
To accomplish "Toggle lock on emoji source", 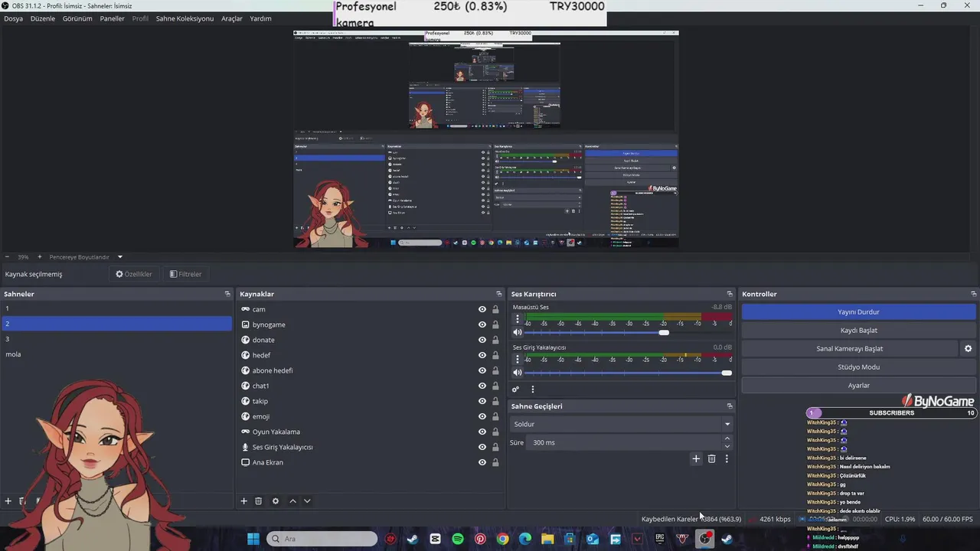I will [x=495, y=416].
